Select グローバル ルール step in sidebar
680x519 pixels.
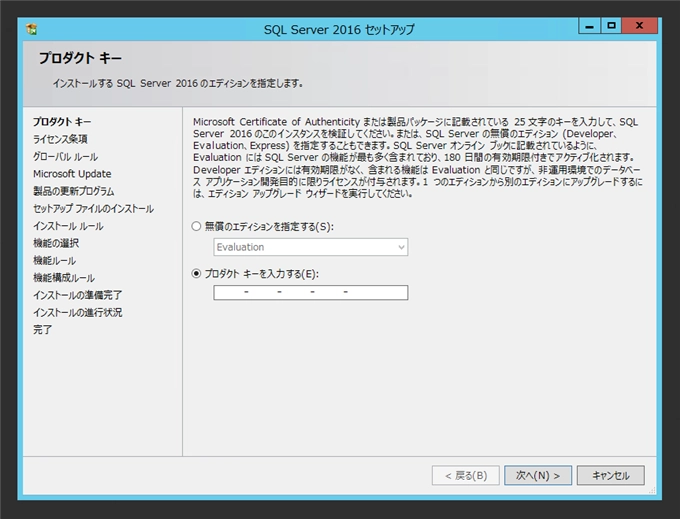tap(65, 157)
